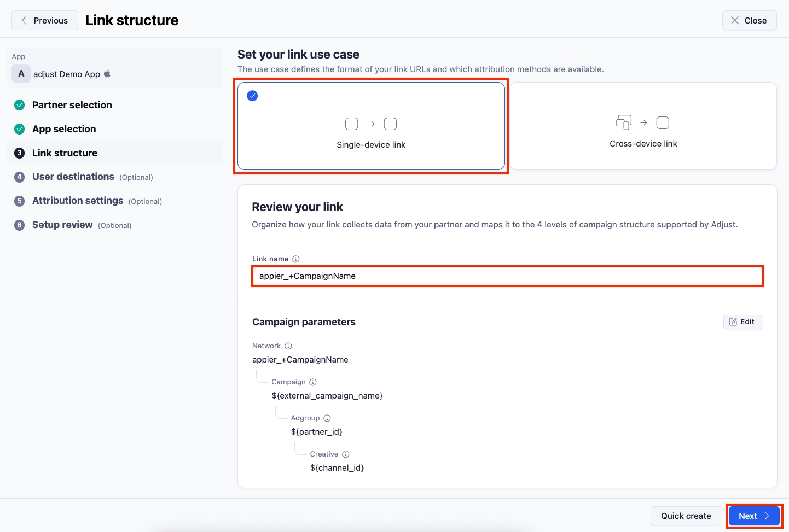
Task: Click the blue selected checkmark on Single-device
Action: 252,96
